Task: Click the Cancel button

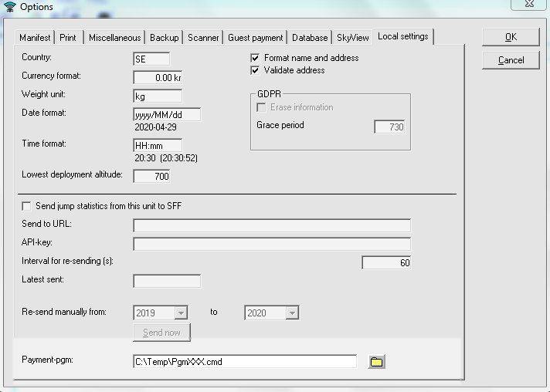Action: point(511,60)
